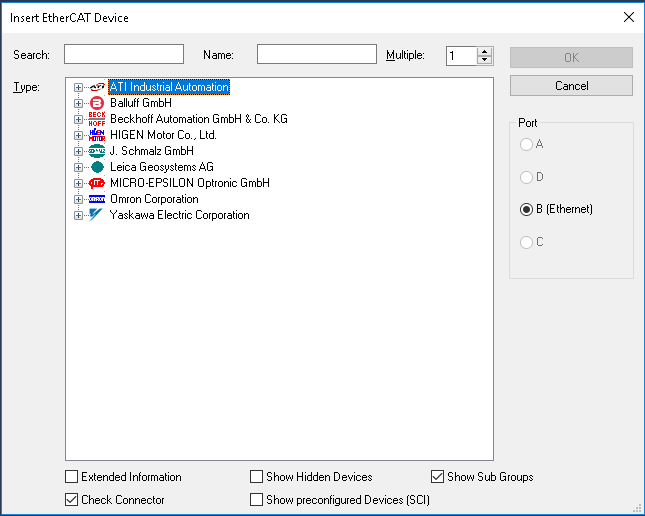This screenshot has height=516, width=645.
Task: Uncheck the Show Sub Groups option
Action: click(x=437, y=477)
